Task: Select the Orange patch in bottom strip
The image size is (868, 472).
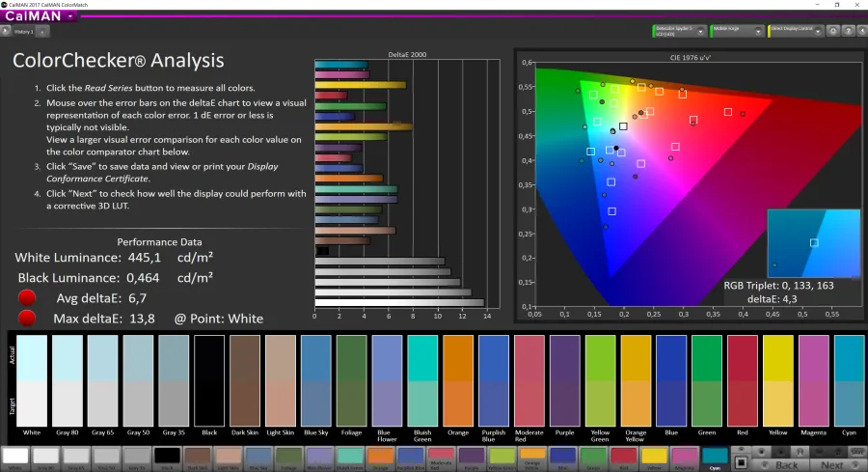Action: click(380, 458)
